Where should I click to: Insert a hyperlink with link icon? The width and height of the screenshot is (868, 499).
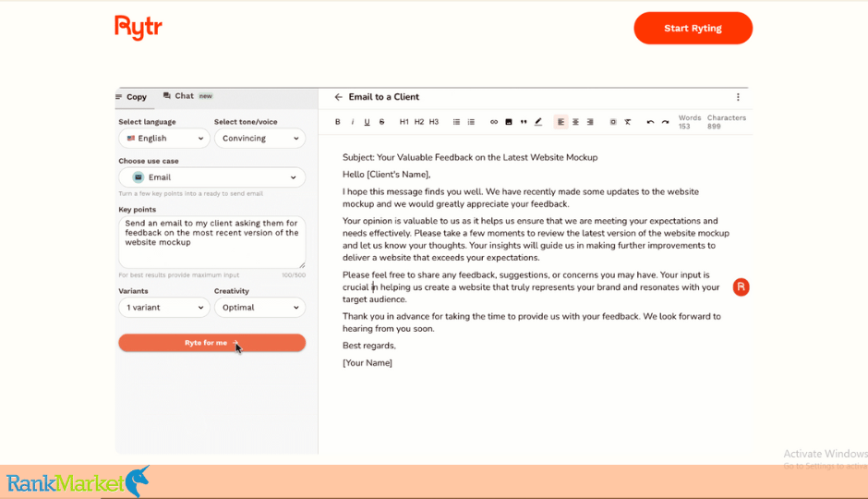[x=494, y=122]
